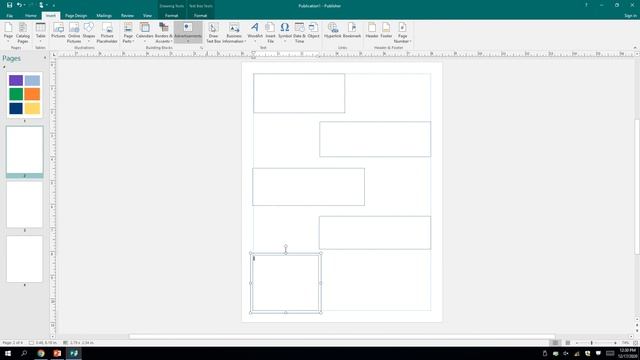This screenshot has height=360, width=640.
Task: Open the Building Blocks dialog launcher
Action: point(201,48)
